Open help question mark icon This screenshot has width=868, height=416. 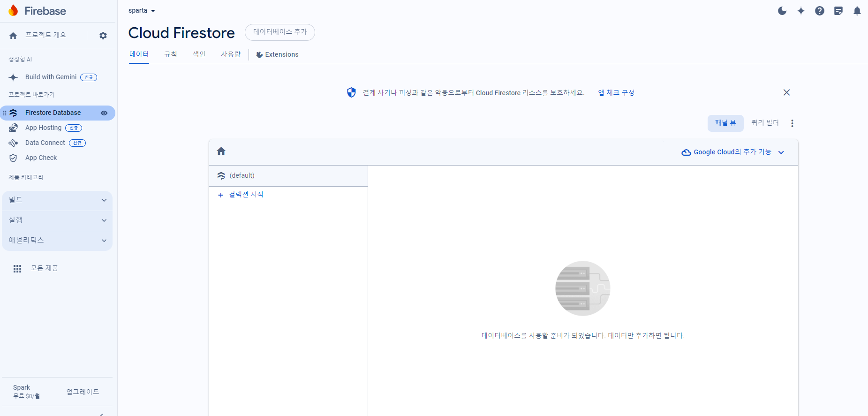(820, 11)
